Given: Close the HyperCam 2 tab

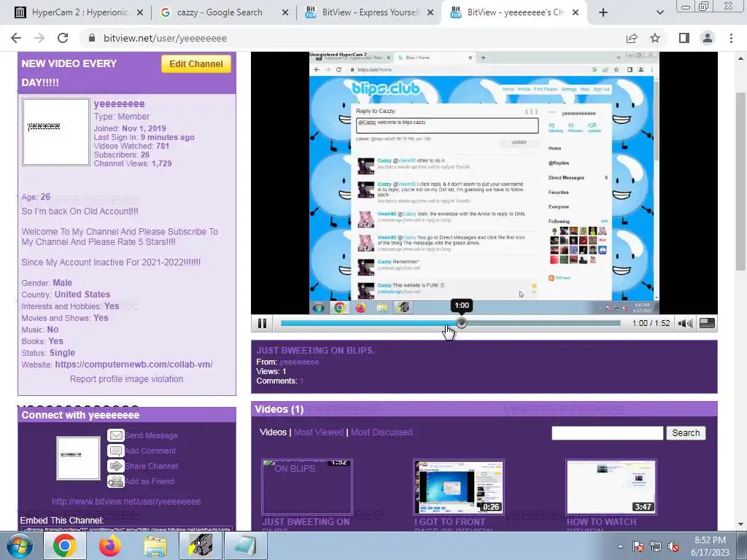Looking at the screenshot, I should click(140, 12).
